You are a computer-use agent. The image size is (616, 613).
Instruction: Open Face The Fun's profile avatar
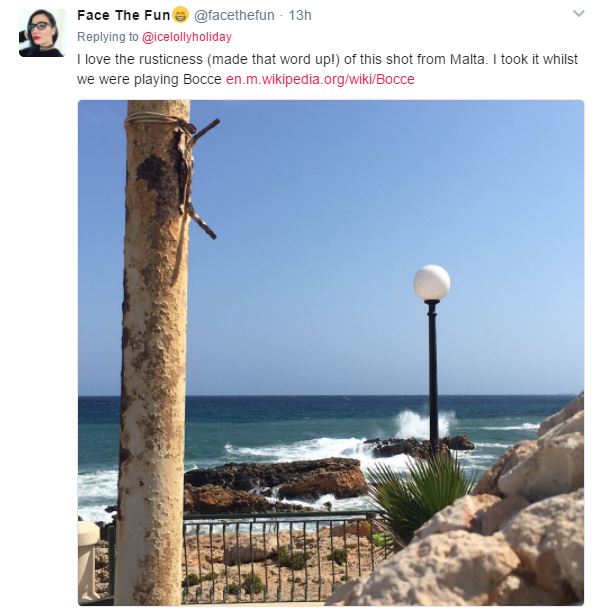click(42, 33)
